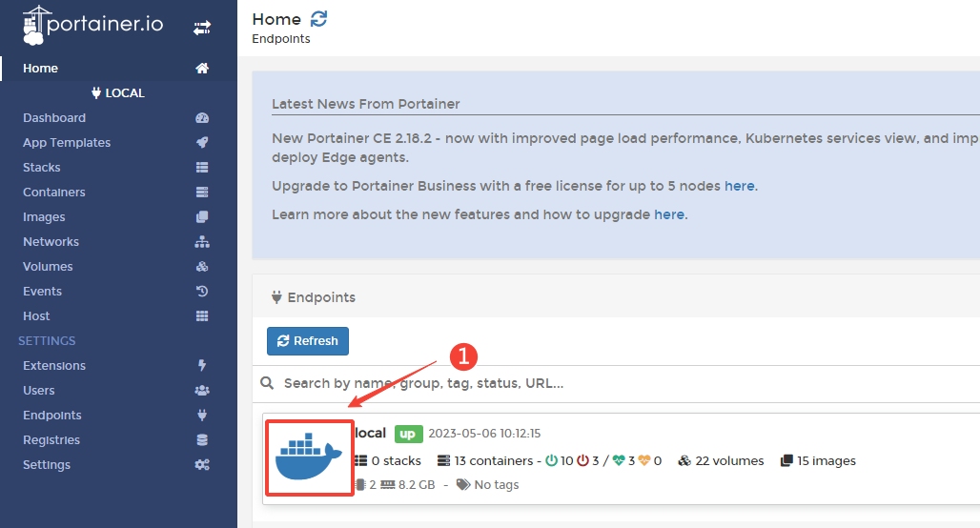Open Endpoints settings item in sidebar
Image resolution: width=980 pixels, height=528 pixels.
click(x=52, y=415)
